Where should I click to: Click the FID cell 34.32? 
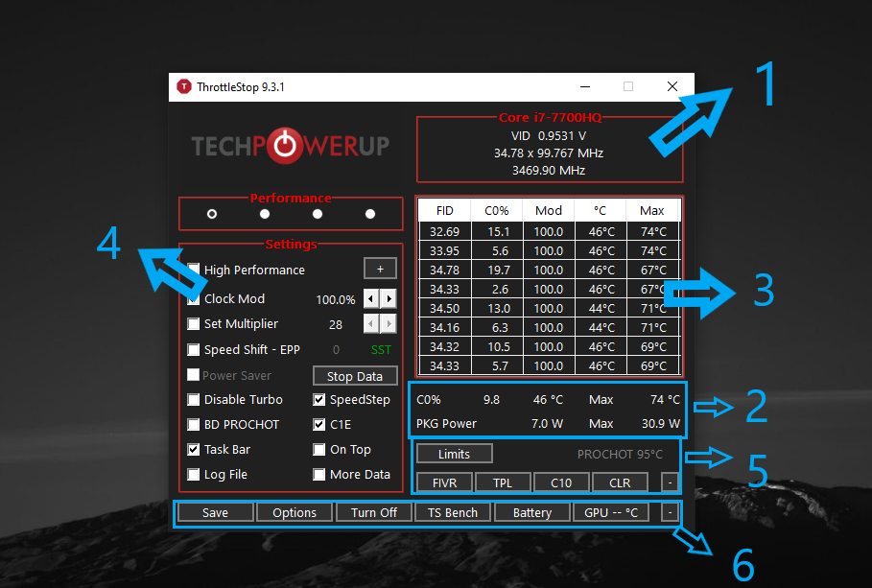(444, 347)
